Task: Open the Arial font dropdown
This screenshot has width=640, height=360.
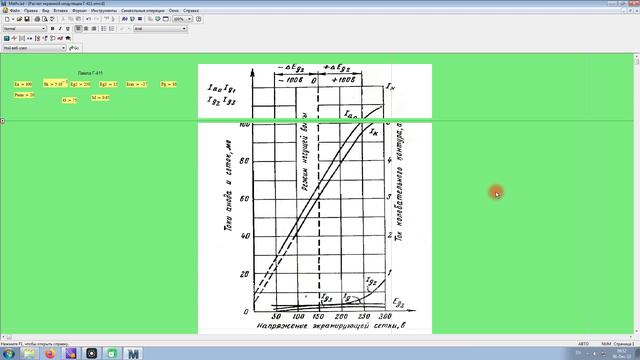Action: 184,29
